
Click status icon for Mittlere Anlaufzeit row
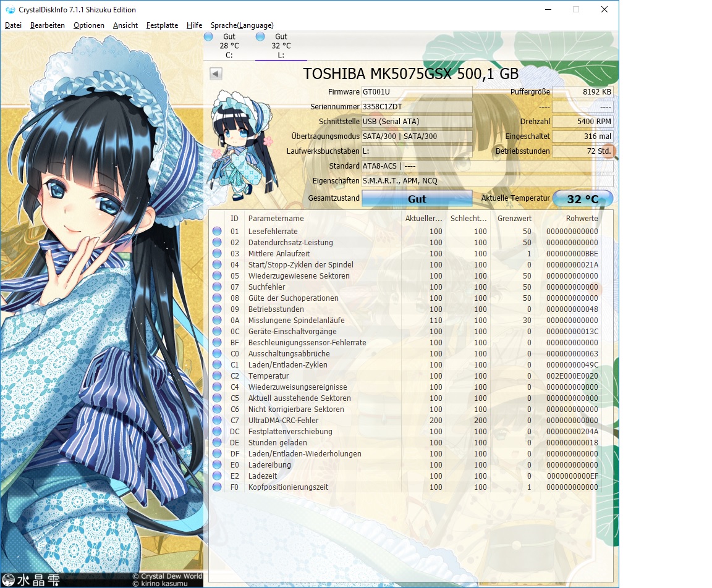[x=217, y=254]
